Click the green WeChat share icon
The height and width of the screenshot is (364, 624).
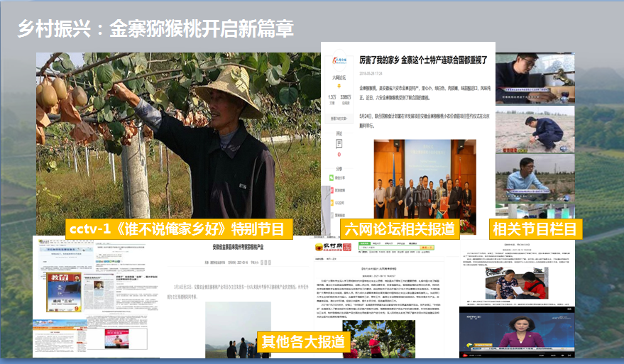click(x=332, y=178)
